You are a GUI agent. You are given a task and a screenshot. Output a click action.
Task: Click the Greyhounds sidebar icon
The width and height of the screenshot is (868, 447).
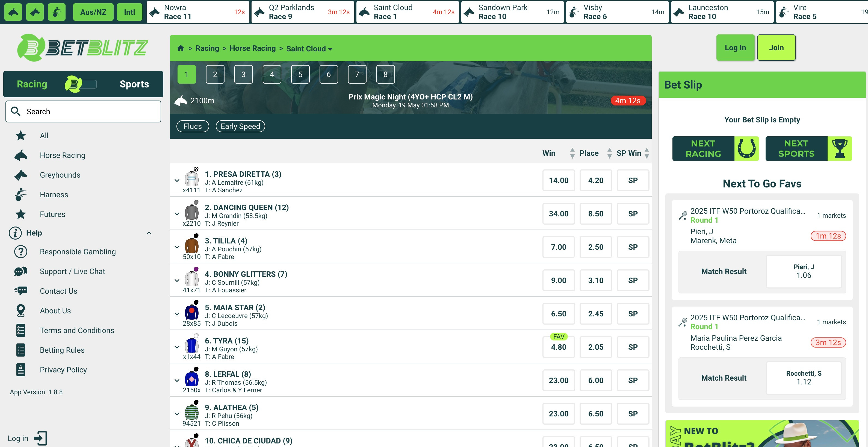(x=20, y=175)
